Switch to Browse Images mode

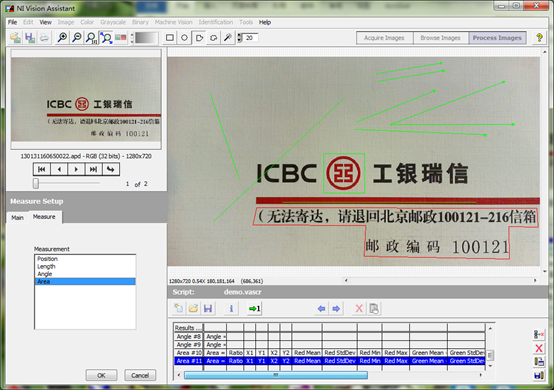(x=441, y=38)
